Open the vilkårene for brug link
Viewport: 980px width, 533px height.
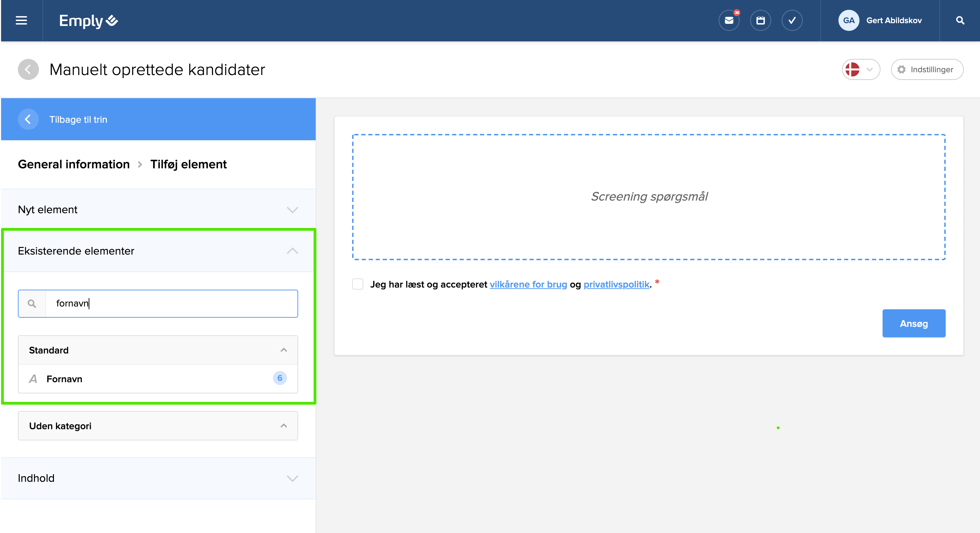(528, 284)
